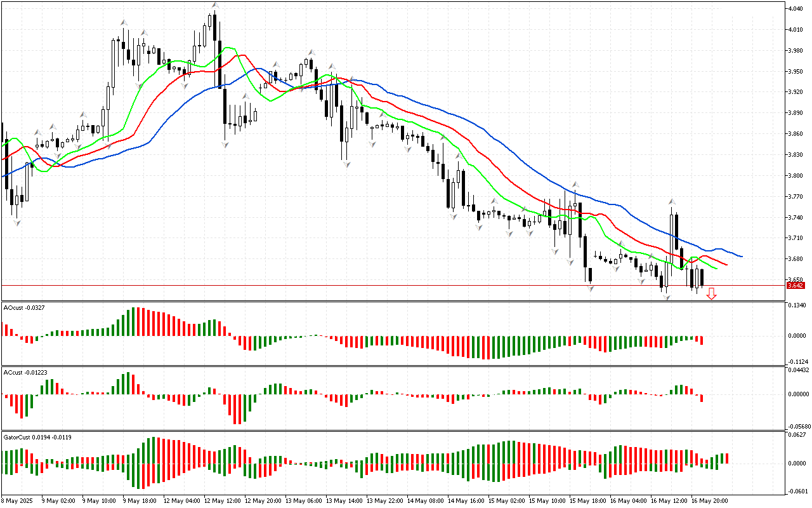Select the last red bar in the ACcust histogram
Viewport: 812px width, 508px height.
pos(702,398)
